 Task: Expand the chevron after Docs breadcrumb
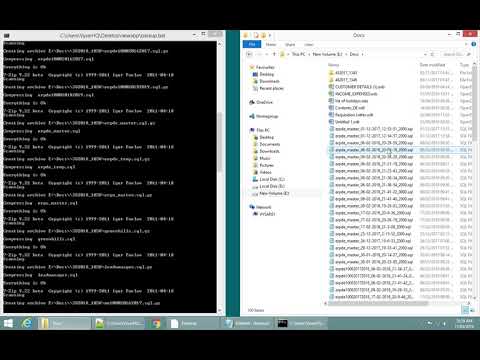(362, 54)
